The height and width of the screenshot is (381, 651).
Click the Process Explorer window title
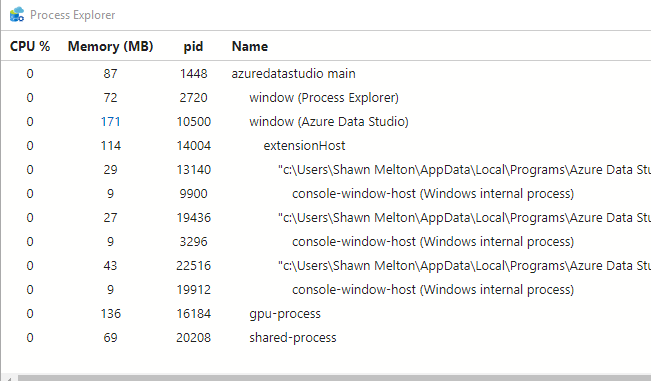73,15
